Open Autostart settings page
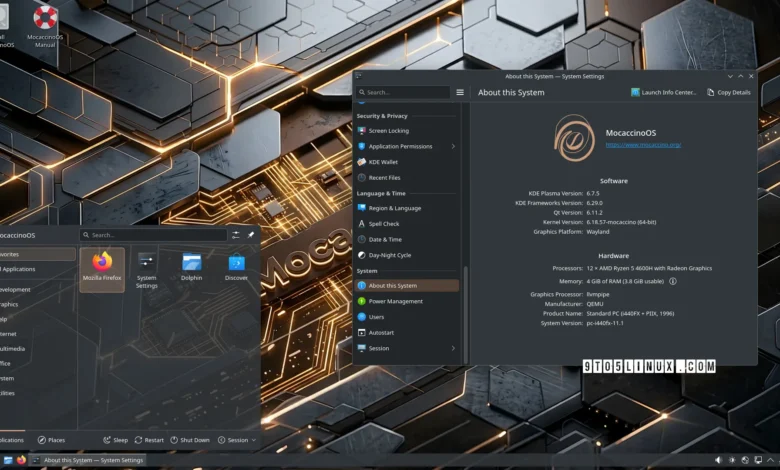This screenshot has width=780, height=470. [x=407, y=333]
